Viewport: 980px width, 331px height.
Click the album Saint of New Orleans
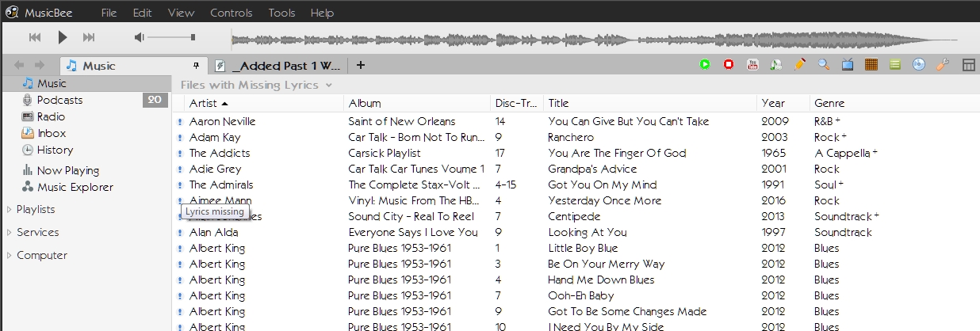coord(402,121)
